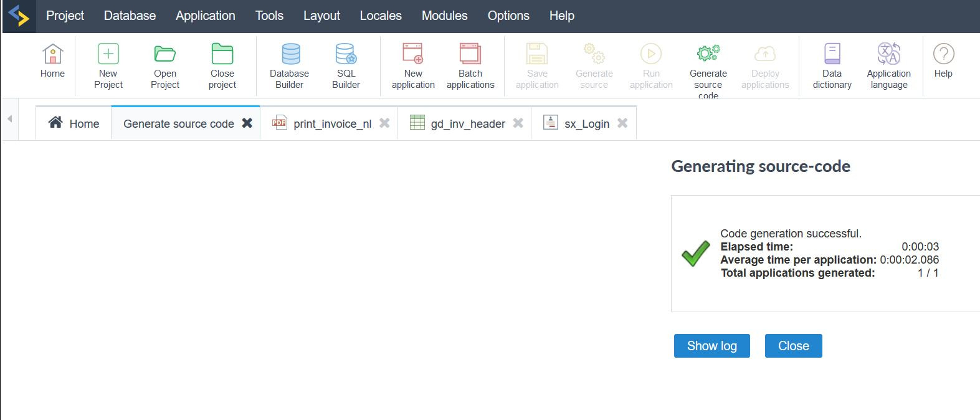
Task: Open the Help menu
Action: 561,16
